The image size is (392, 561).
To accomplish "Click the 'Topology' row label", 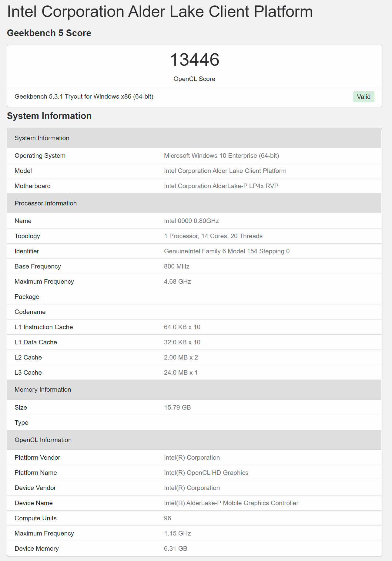I will (x=27, y=236).
